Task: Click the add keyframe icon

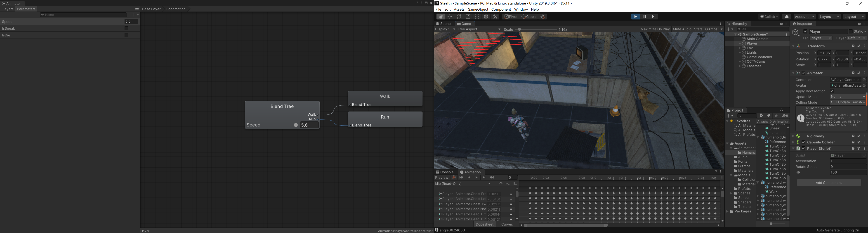Action: [508, 184]
